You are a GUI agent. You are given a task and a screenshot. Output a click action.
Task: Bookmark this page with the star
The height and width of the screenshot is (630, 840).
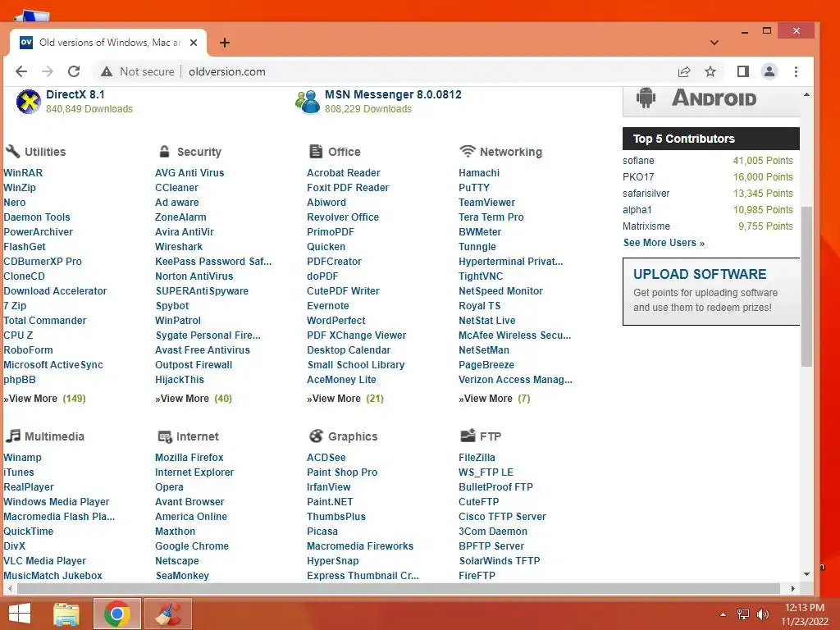(710, 71)
